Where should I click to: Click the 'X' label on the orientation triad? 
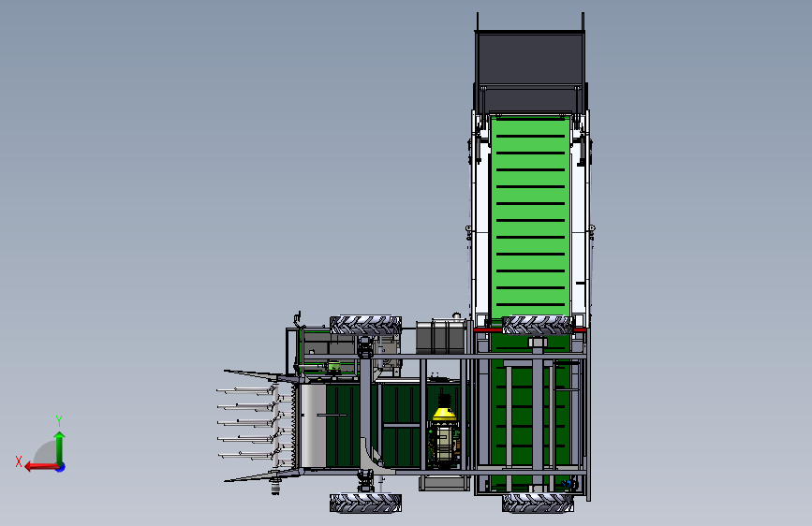[19, 461]
